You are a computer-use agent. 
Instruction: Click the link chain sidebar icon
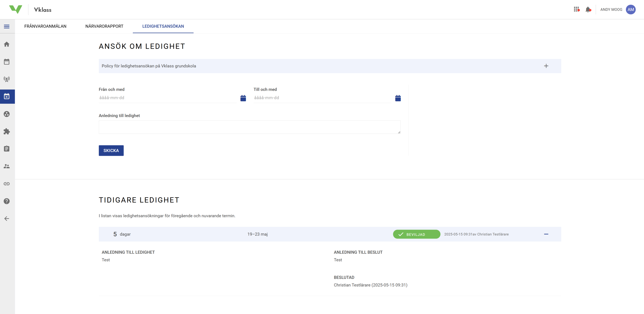pos(7,184)
